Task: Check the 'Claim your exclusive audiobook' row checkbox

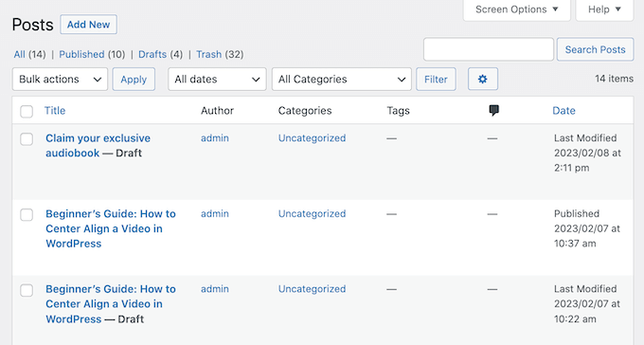Action: point(27,139)
